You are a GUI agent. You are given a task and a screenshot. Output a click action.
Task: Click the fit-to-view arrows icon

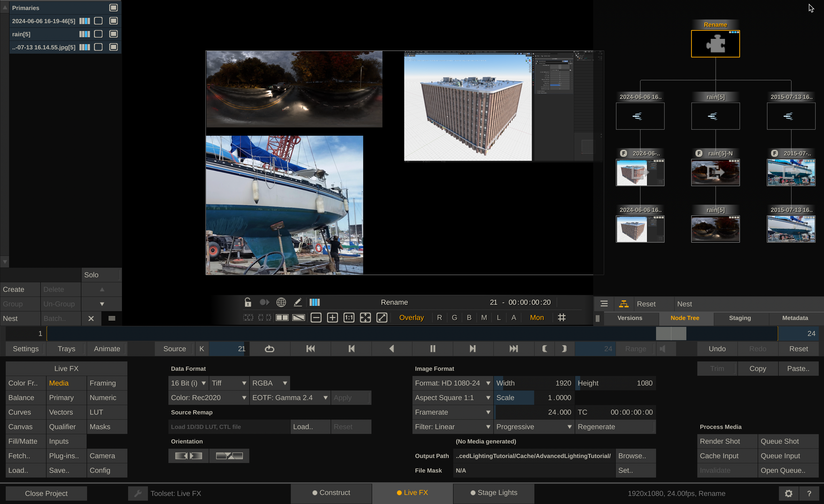[x=365, y=318]
